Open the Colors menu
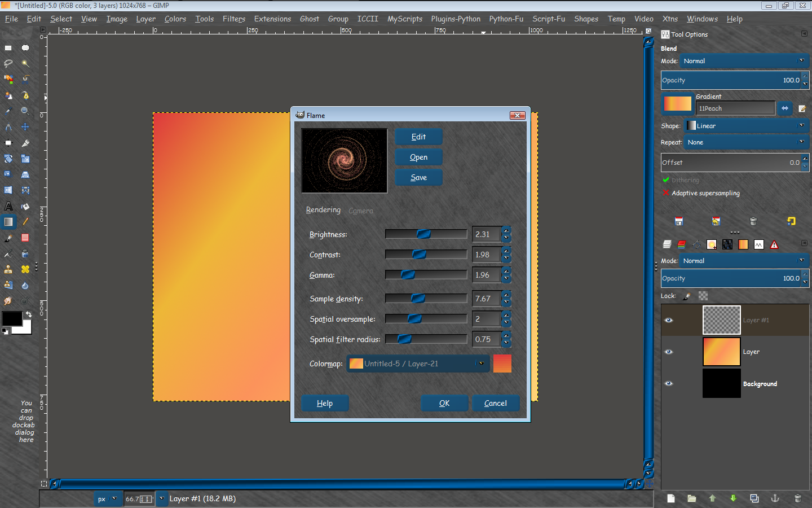The height and width of the screenshot is (508, 812). (175, 19)
